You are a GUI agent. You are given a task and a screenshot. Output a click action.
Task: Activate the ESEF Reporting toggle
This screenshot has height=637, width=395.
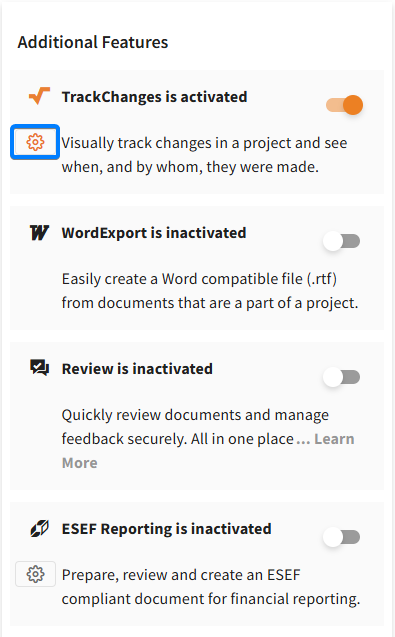tap(341, 537)
